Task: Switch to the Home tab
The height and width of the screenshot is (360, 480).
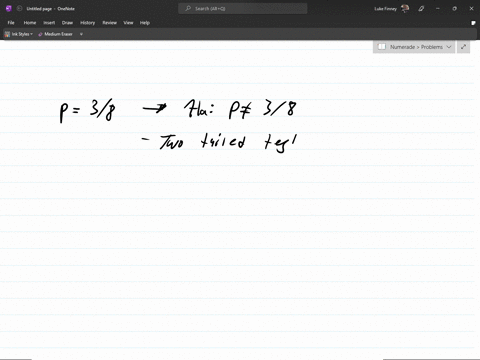Action: [30, 23]
